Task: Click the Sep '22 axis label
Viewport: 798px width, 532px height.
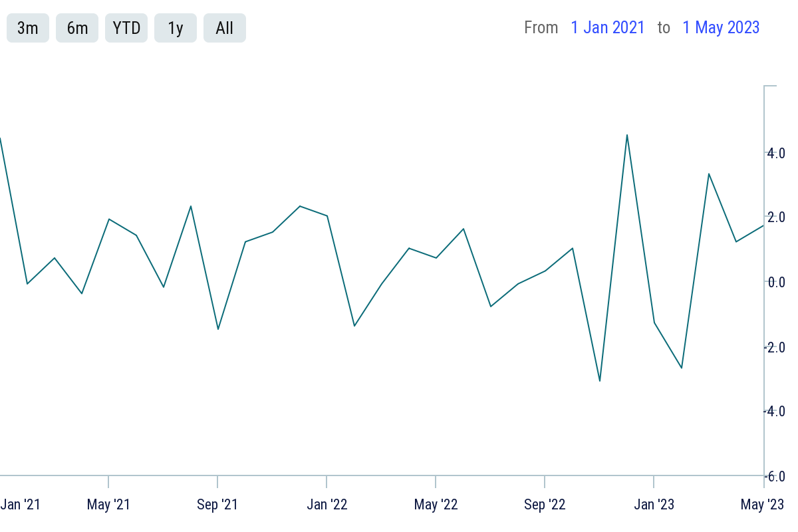Action: [545, 504]
